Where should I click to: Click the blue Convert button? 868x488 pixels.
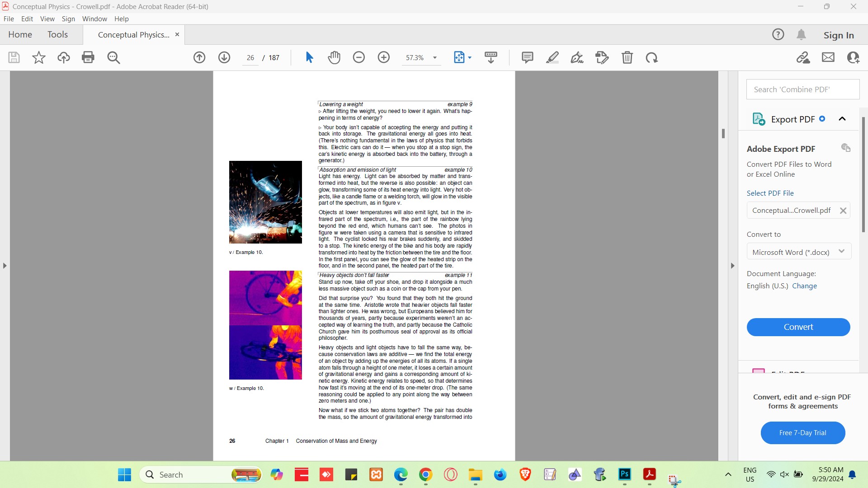[x=798, y=327]
